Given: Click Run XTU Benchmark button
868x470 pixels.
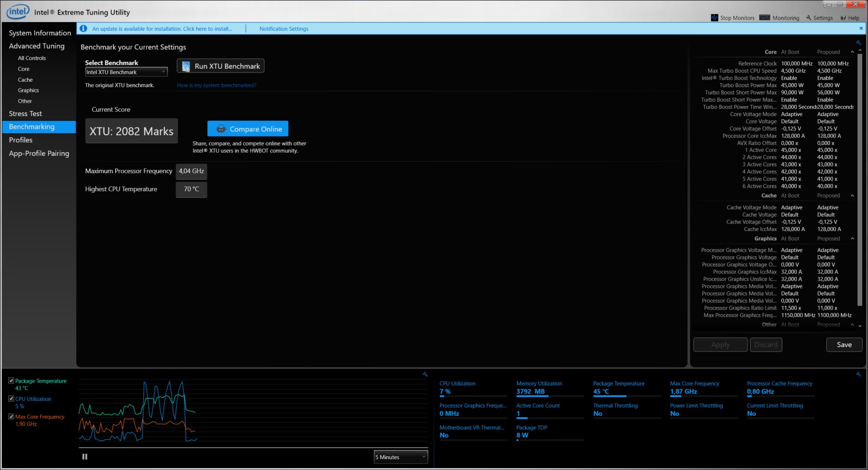Looking at the screenshot, I should [x=220, y=66].
